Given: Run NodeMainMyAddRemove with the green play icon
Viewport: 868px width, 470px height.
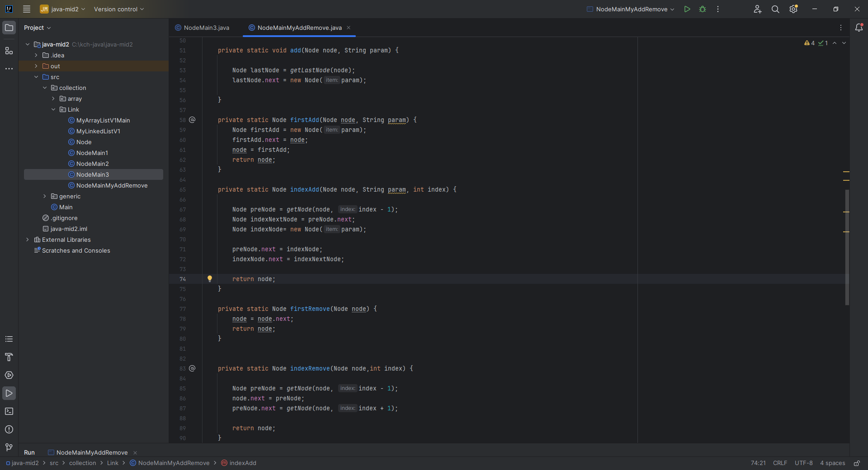Looking at the screenshot, I should (687, 9).
